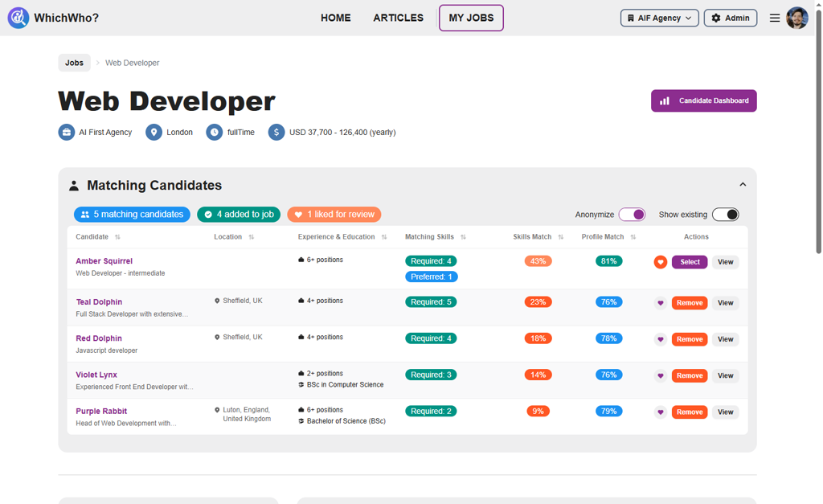Click the 81% Profile Match badge for Amber Squirrel

point(608,261)
